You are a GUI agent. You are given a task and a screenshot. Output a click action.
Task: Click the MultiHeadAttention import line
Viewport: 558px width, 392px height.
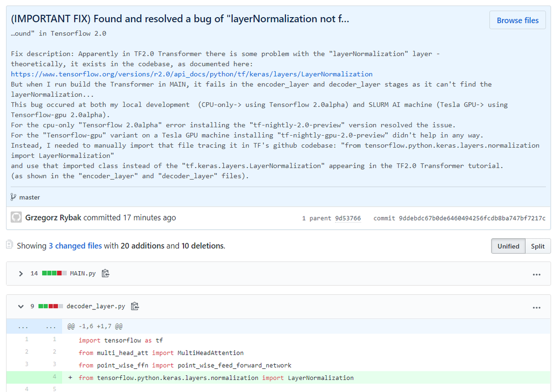161,353
